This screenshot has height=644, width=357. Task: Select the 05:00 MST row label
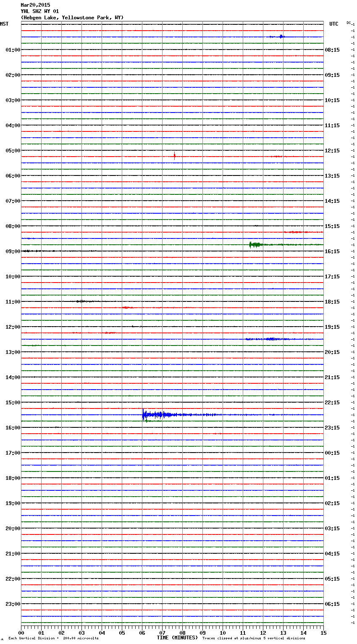coord(13,151)
